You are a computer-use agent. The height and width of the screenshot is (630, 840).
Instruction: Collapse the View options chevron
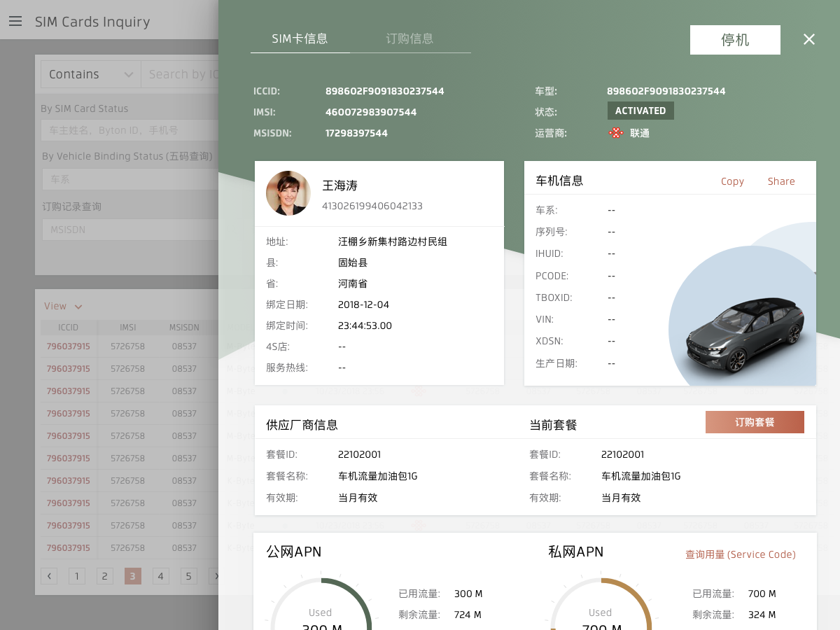78,307
